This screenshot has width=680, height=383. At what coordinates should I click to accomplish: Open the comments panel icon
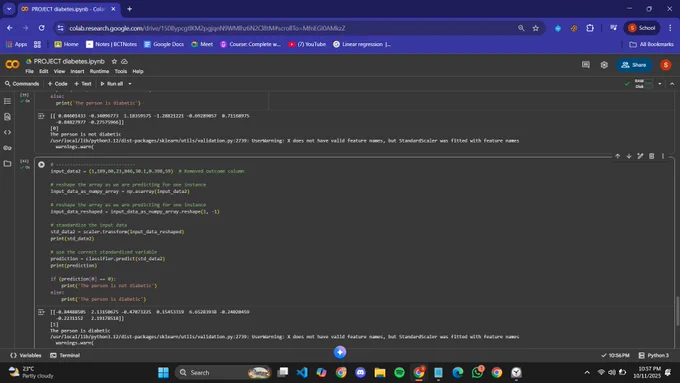coord(586,65)
